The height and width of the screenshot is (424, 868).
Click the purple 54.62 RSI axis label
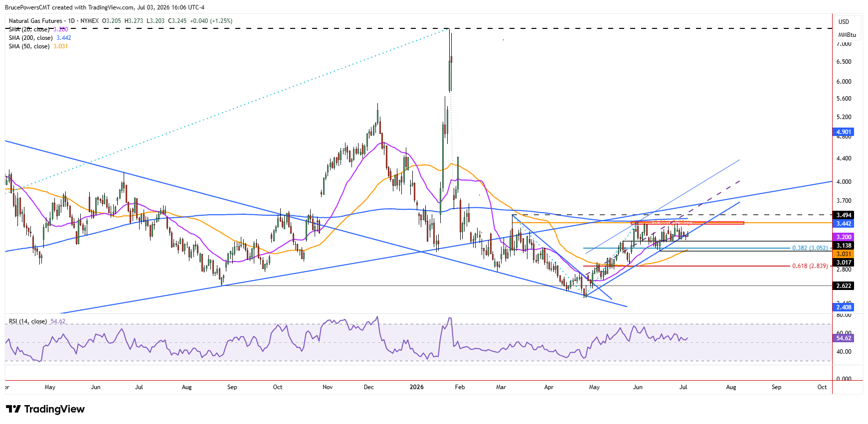(x=844, y=338)
